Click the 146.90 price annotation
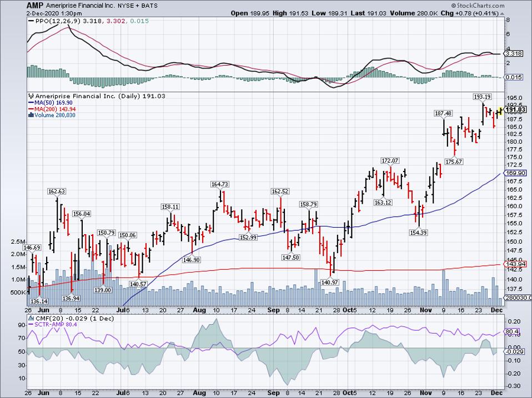The image size is (532, 398). (192, 260)
